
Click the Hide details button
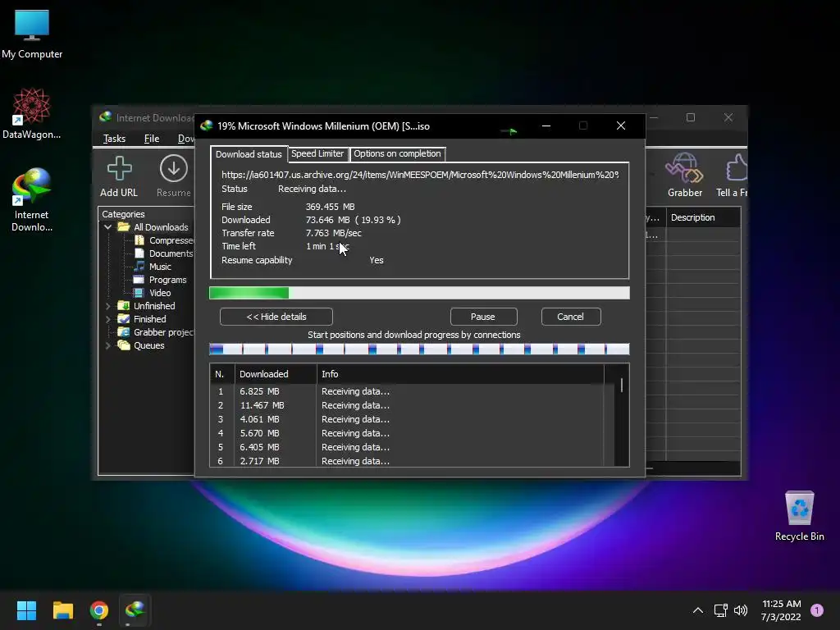(x=276, y=317)
